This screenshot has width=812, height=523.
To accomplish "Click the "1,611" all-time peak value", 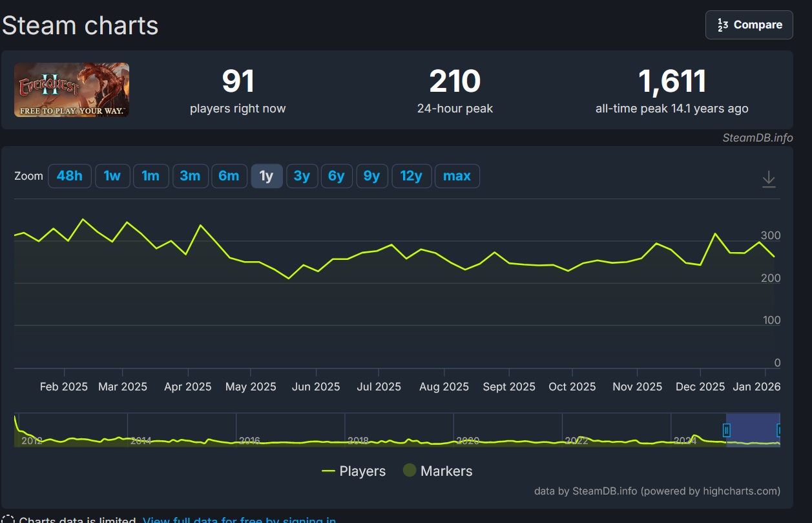I will (x=672, y=81).
